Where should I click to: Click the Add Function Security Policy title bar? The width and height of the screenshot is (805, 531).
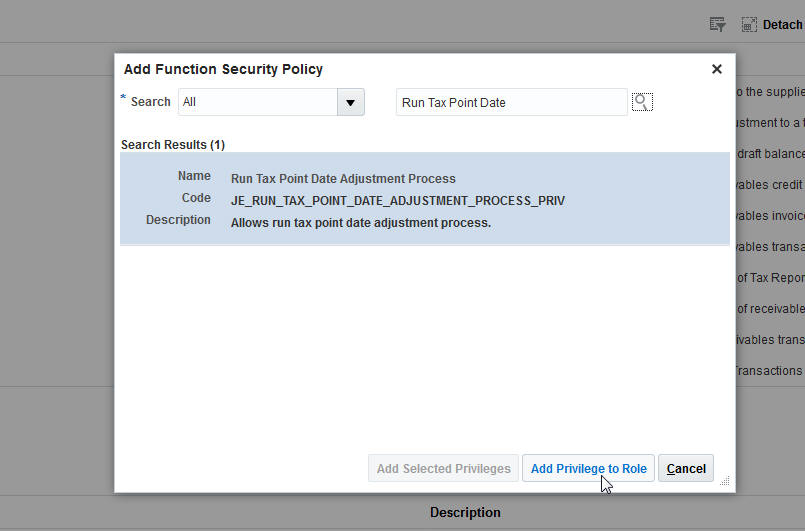click(x=400, y=69)
